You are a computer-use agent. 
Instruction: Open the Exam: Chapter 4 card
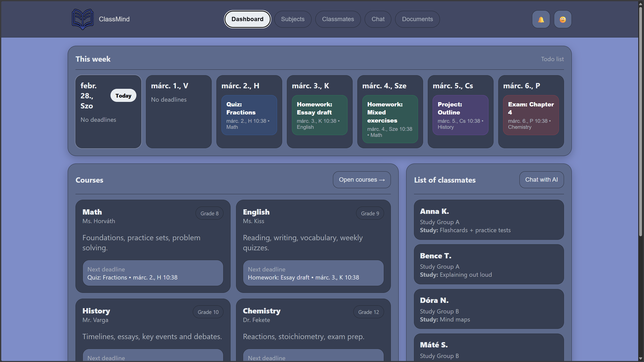click(x=531, y=115)
